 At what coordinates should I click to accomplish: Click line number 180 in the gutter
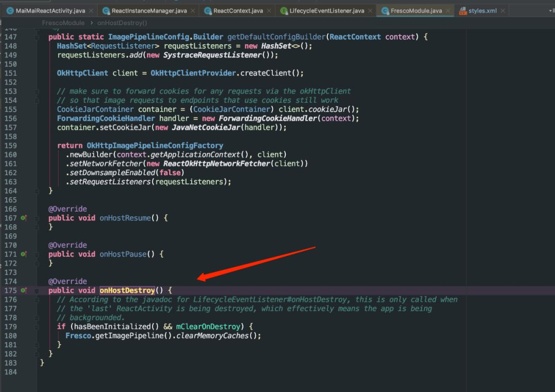click(x=11, y=336)
